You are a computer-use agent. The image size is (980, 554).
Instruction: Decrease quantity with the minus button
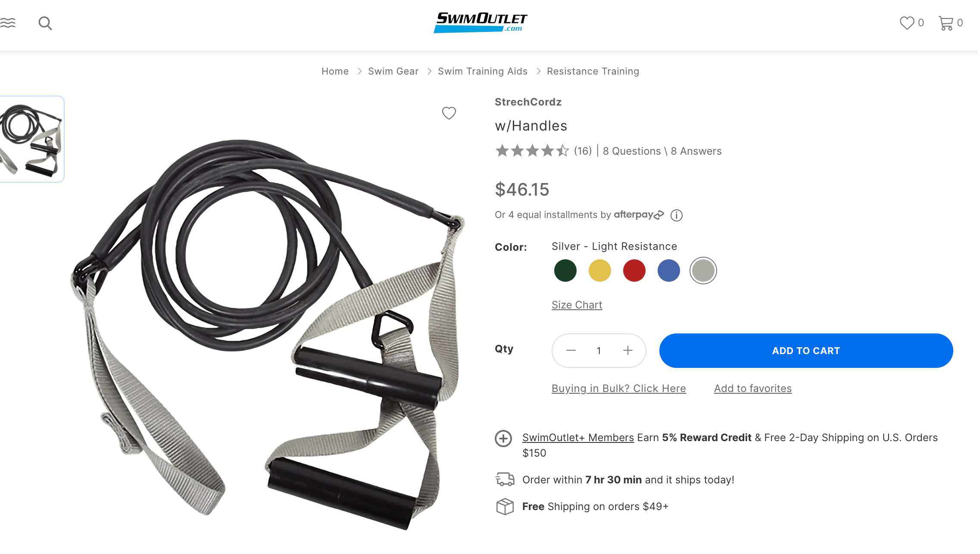571,351
